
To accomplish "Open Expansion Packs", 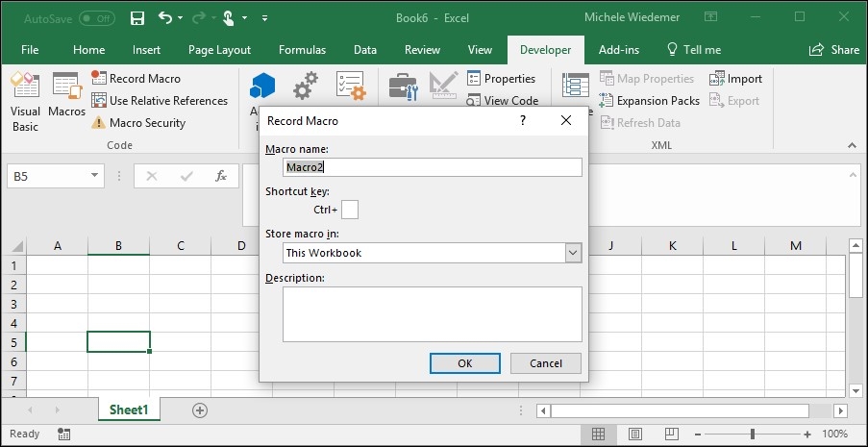I will point(649,101).
